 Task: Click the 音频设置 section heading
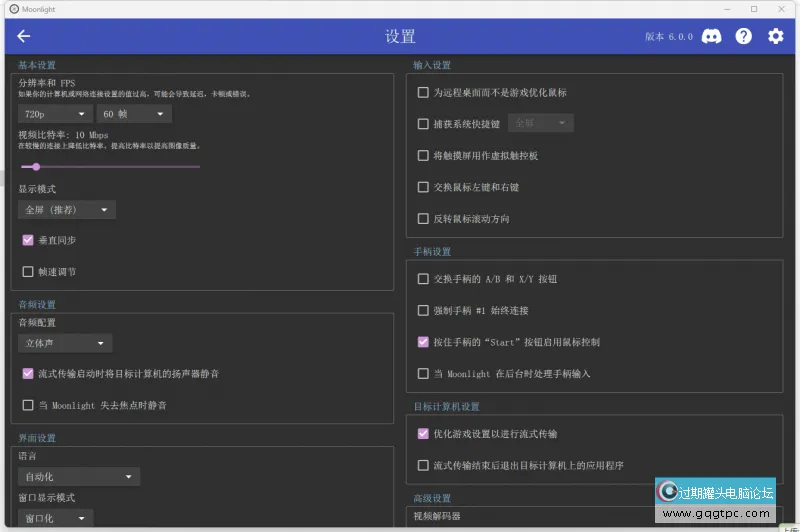37,305
